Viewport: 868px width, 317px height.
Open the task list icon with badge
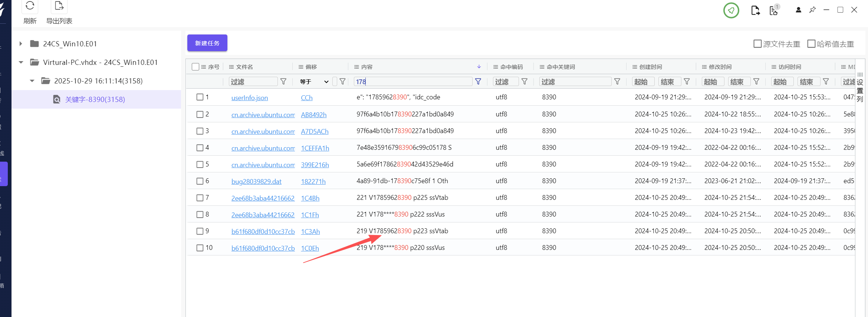point(774,10)
